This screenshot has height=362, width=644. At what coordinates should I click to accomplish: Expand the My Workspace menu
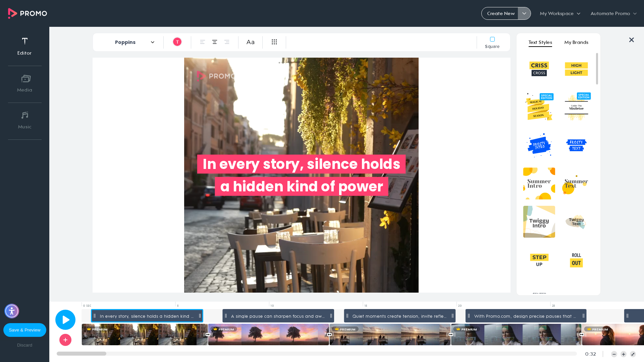click(x=560, y=13)
